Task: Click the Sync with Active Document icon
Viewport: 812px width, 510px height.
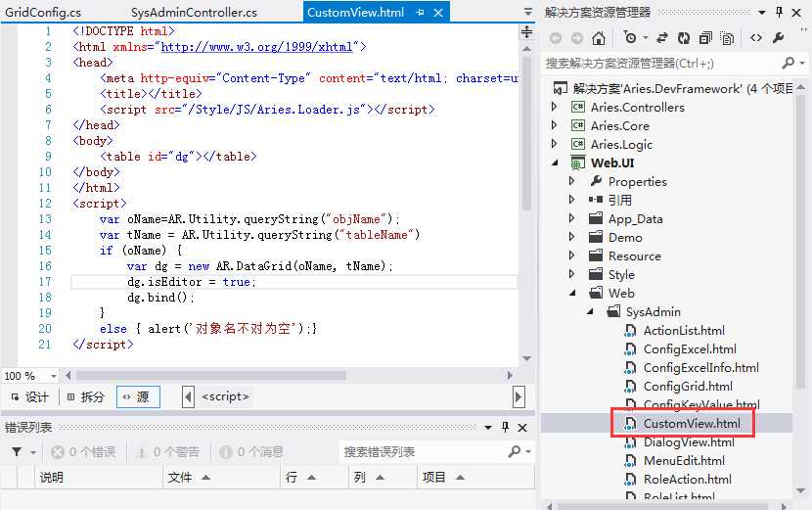Action: [661, 37]
